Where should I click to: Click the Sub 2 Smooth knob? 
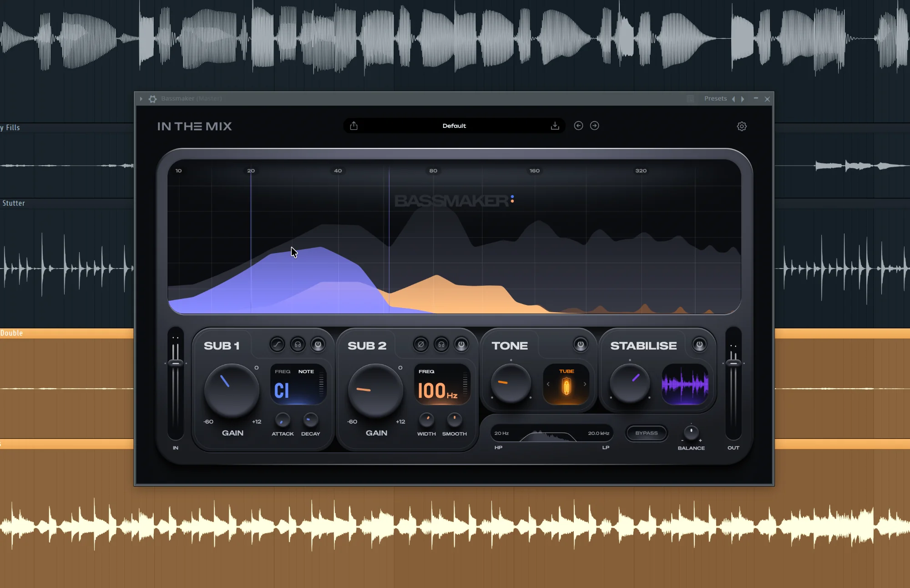click(x=454, y=420)
